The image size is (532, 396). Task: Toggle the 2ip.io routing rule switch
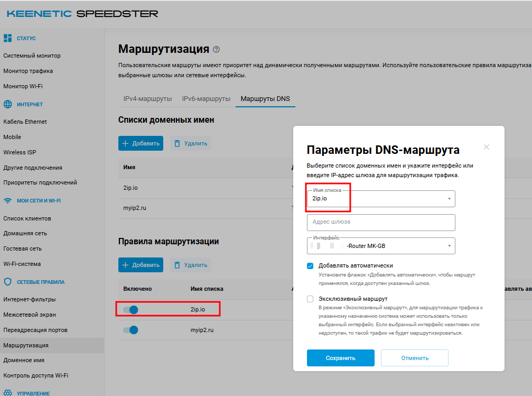130,310
